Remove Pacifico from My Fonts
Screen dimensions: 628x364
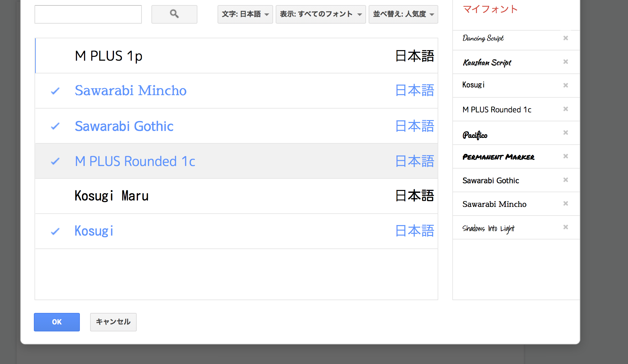click(x=565, y=133)
